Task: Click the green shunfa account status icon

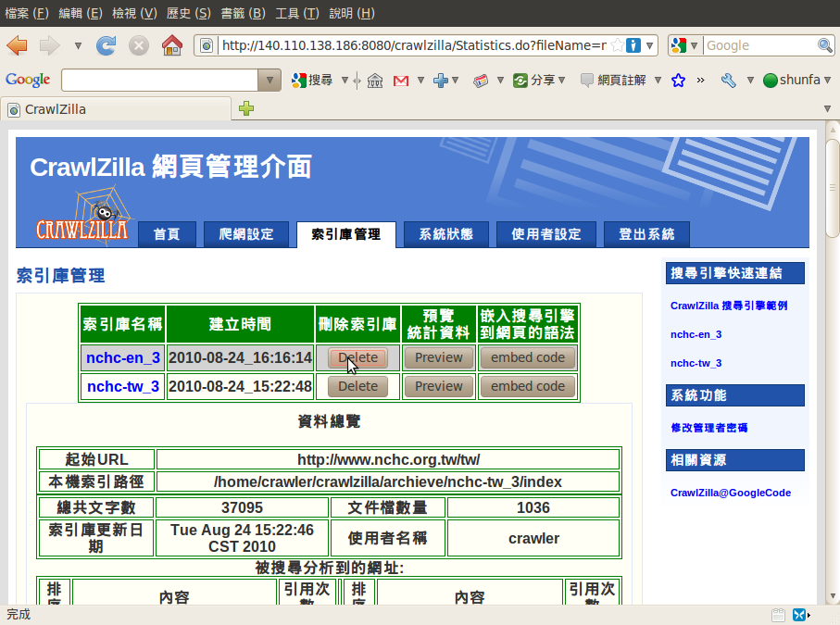Action: pos(771,81)
